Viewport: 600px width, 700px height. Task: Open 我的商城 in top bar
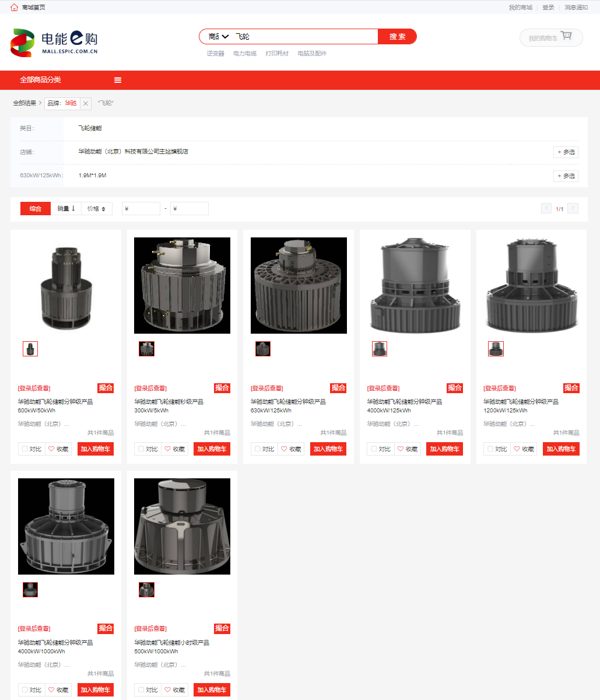pyautogui.click(x=520, y=8)
